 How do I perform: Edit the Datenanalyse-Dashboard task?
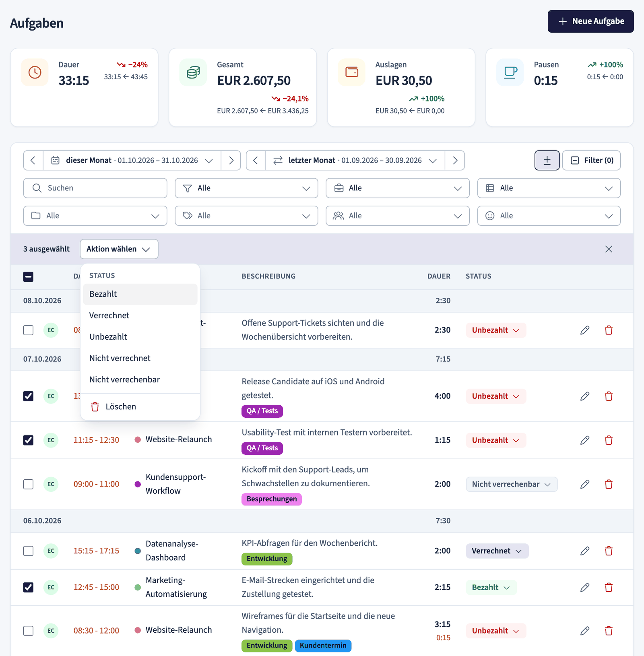tap(585, 551)
